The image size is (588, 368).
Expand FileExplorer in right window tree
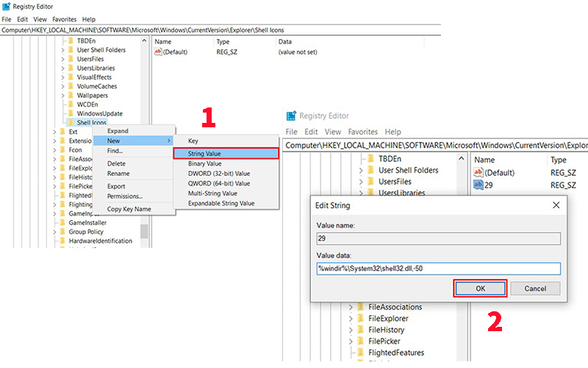coord(351,319)
